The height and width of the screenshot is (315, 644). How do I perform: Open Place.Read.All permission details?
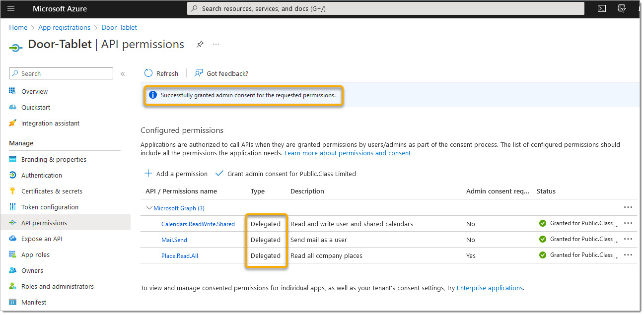coord(180,255)
